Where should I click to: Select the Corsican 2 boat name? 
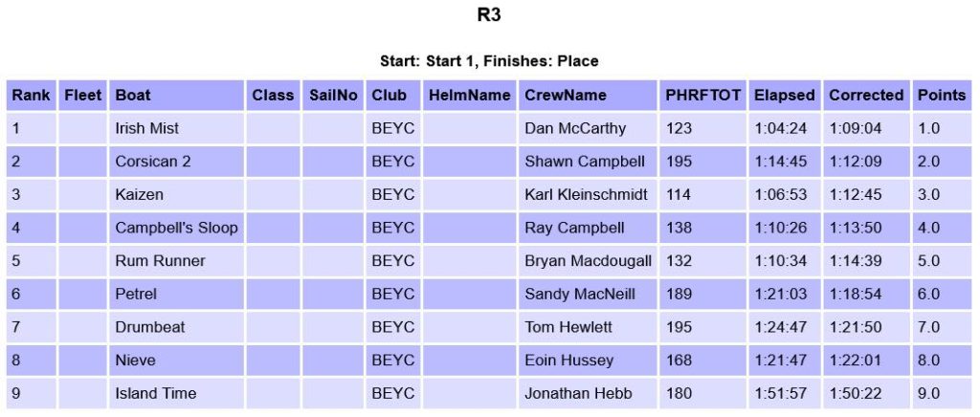coord(153,162)
